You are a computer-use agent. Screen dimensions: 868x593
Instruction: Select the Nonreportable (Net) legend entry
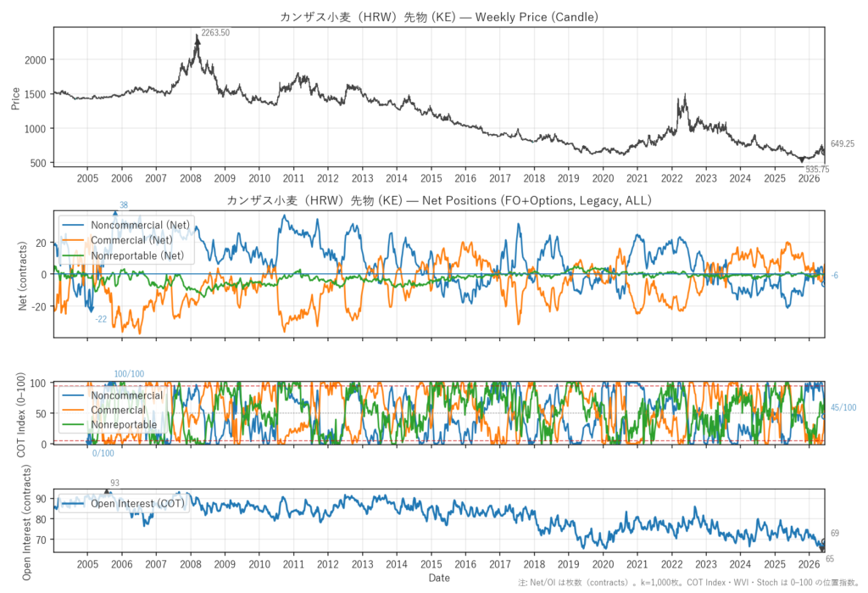click(123, 255)
